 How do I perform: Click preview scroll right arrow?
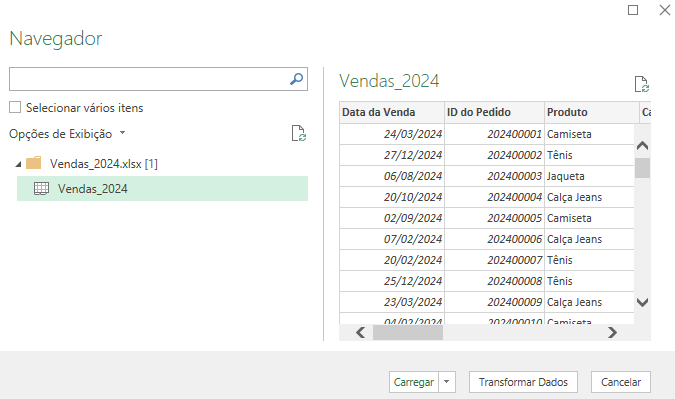[612, 332]
